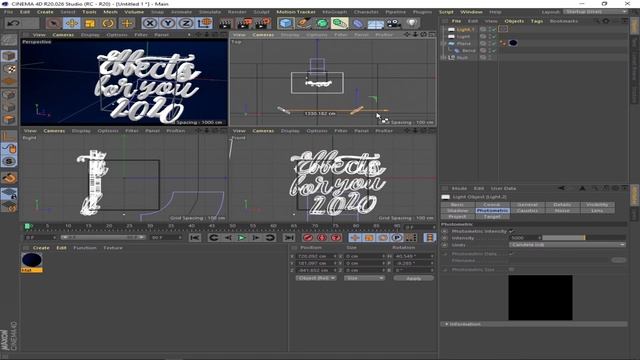This screenshot has height=360, width=640.
Task: Expand the Null object in the tree
Action: 444,58
